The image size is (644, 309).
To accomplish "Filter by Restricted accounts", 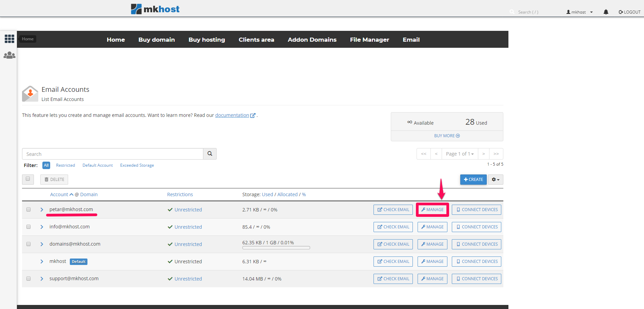I will pos(65,165).
